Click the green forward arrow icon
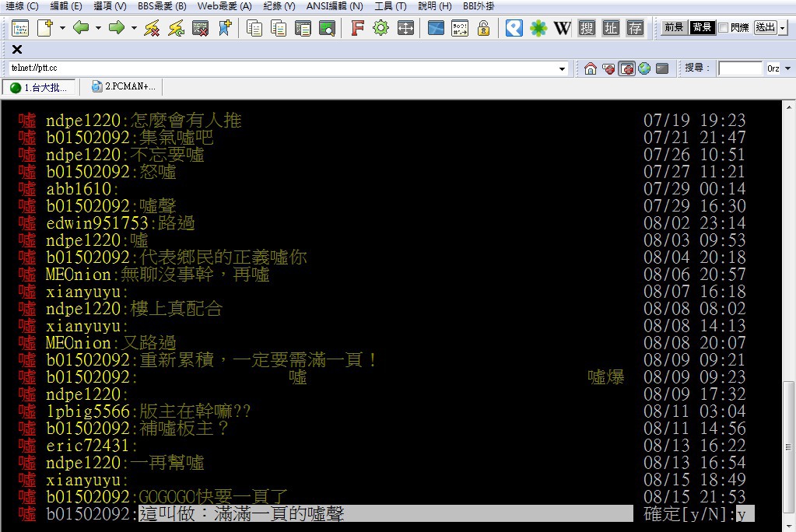The height and width of the screenshot is (532, 796). tap(117, 27)
